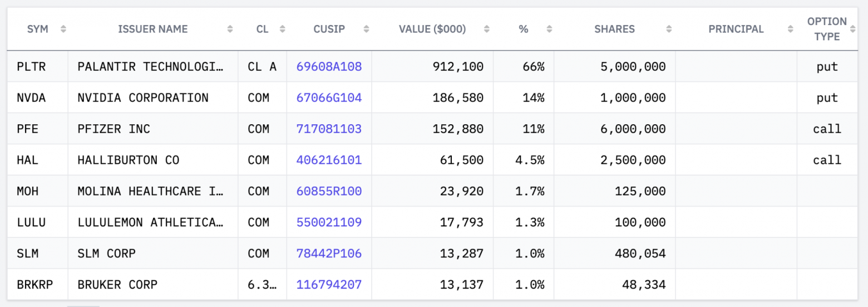Click the SHARES header label

614,29
